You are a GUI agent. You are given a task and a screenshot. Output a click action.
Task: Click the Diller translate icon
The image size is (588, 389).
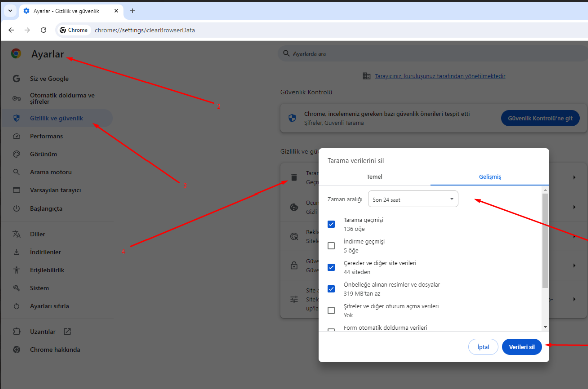coord(16,234)
